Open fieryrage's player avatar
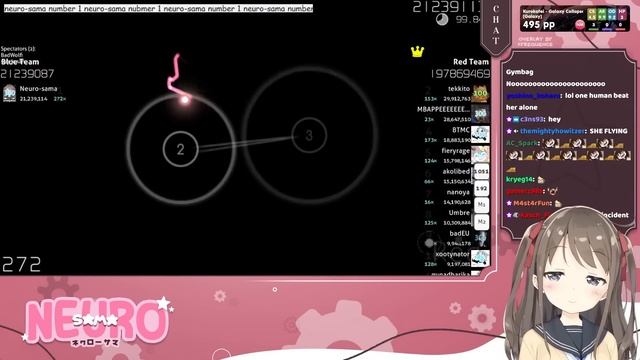Screen dimensions: 640x360 pyautogui.click(x=480, y=156)
